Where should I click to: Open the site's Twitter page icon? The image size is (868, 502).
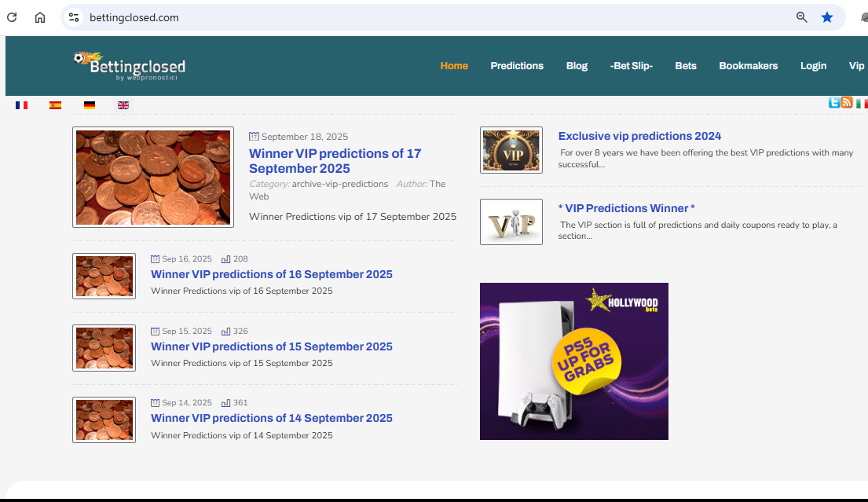[x=833, y=102]
